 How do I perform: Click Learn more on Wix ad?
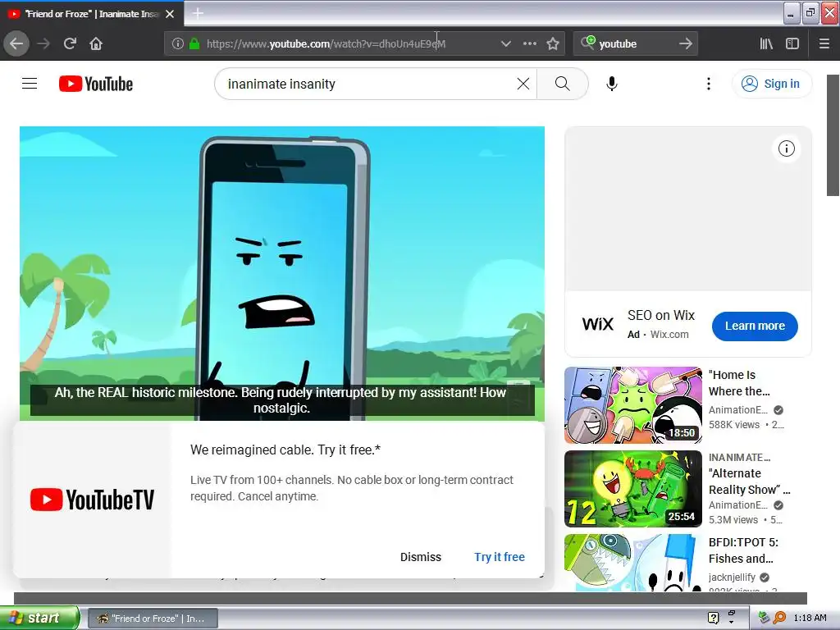(755, 326)
